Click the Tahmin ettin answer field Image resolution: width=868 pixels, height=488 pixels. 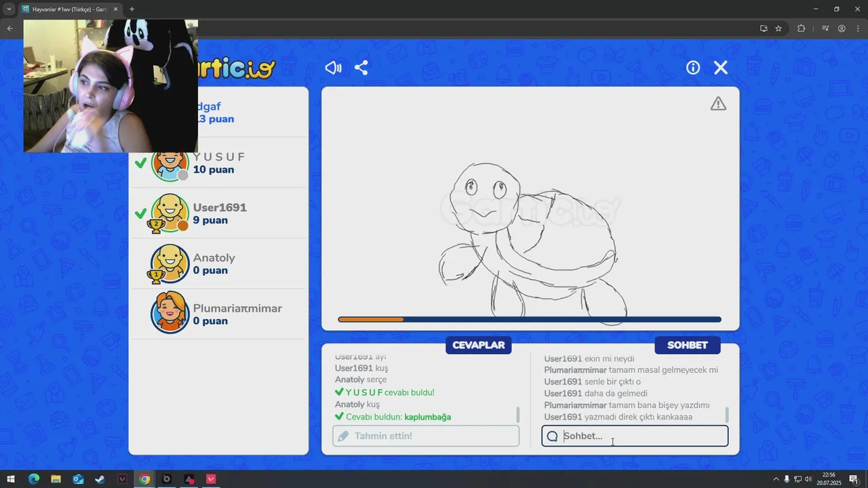pos(426,436)
